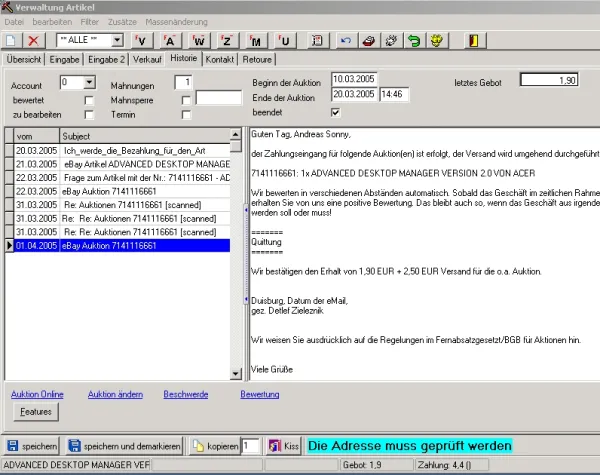Toggle the 'bewertet' checkbox

[90, 100]
